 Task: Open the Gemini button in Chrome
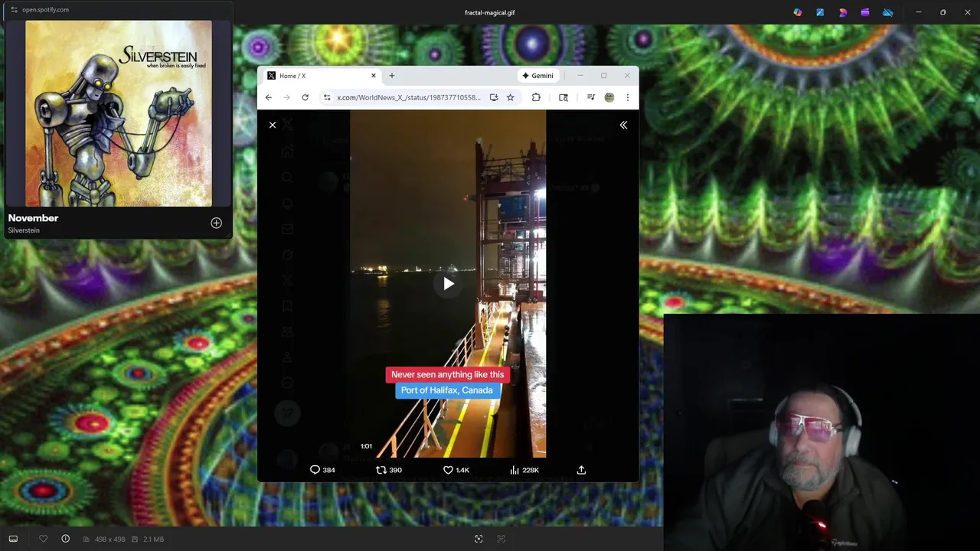(x=538, y=76)
